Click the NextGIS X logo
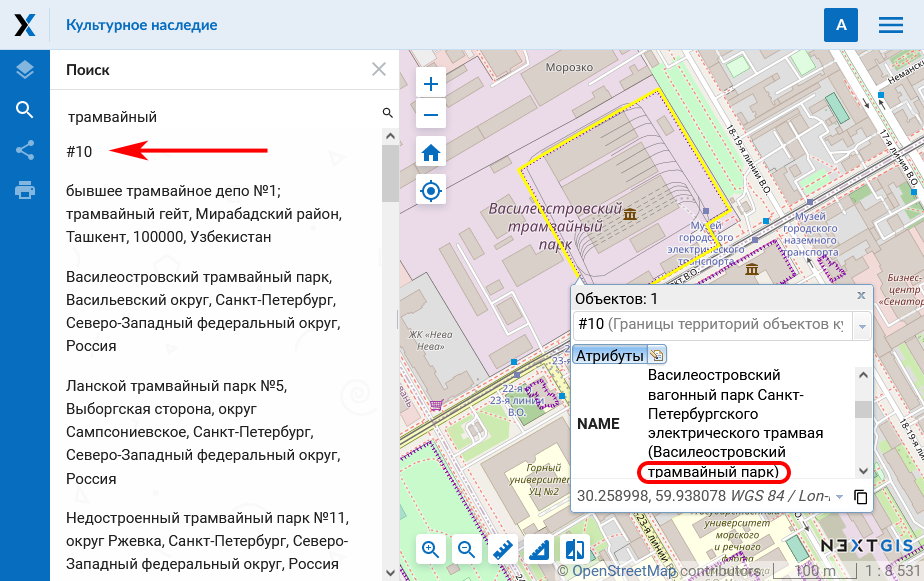The width and height of the screenshot is (924, 581). pyautogui.click(x=25, y=25)
